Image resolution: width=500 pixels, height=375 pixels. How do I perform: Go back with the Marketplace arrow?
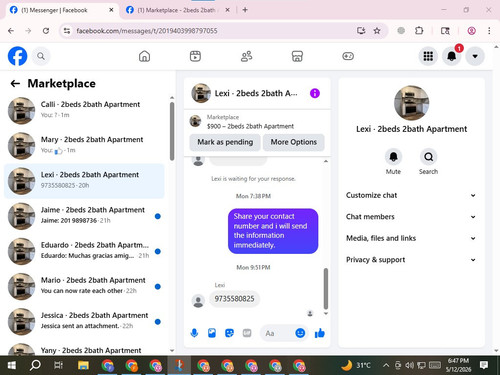point(15,83)
